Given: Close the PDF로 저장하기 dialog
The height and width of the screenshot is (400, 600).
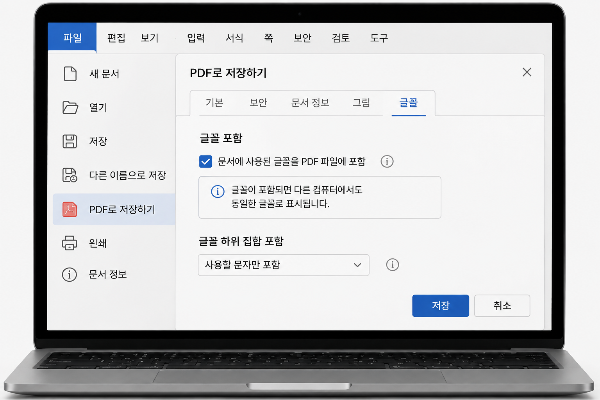Looking at the screenshot, I should pyautogui.click(x=527, y=72).
